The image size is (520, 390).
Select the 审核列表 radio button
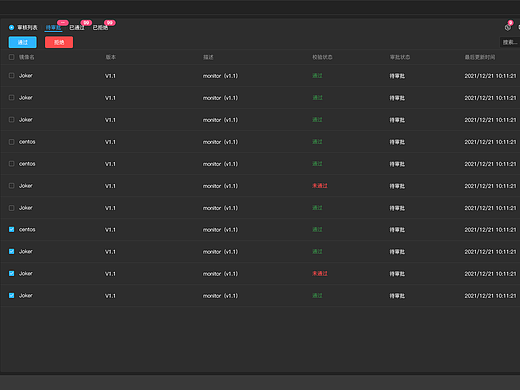pos(11,27)
